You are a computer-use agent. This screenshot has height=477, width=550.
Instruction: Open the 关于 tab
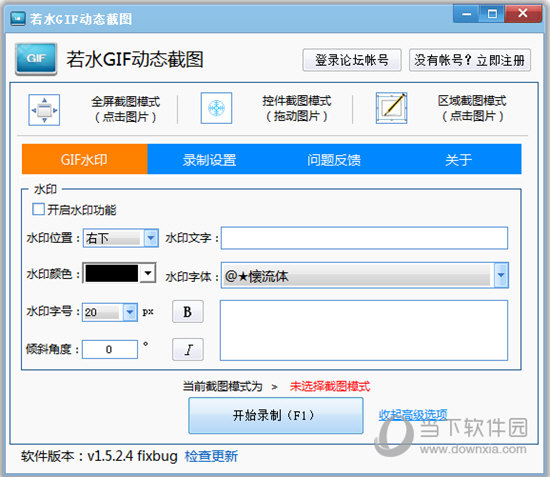click(459, 159)
